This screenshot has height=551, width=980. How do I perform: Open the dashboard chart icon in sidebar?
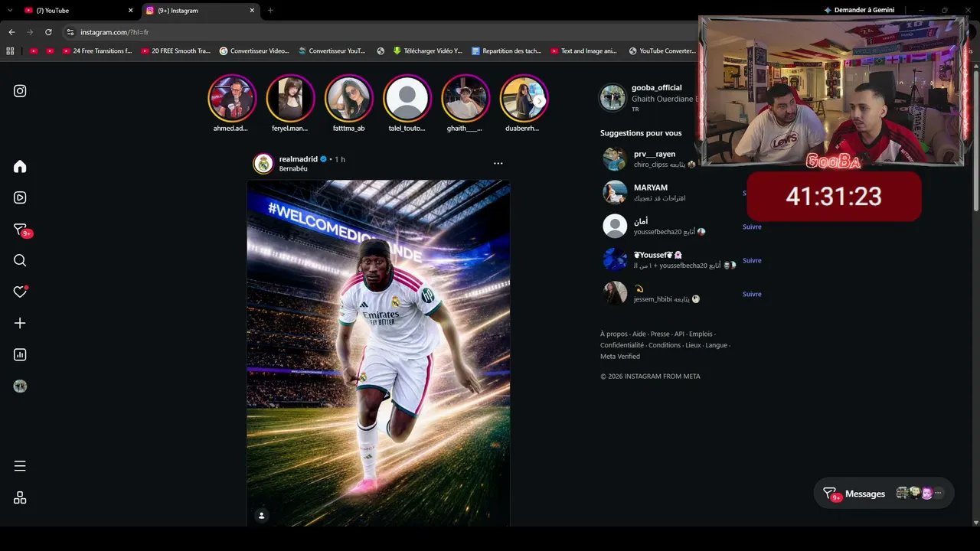[x=20, y=354]
